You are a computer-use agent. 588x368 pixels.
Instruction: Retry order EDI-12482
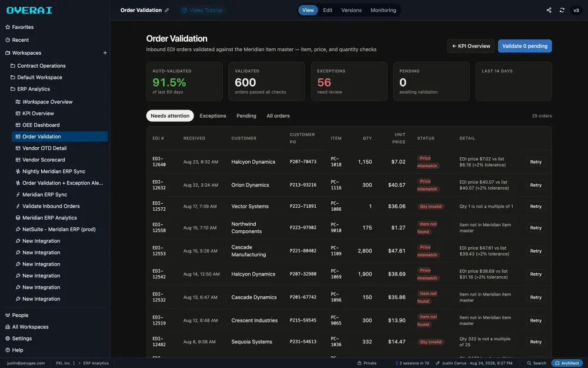point(536,342)
